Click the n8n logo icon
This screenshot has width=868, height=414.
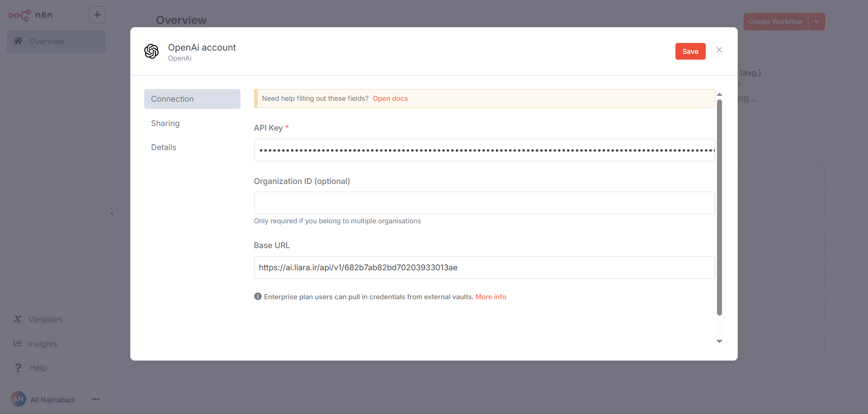[19, 15]
